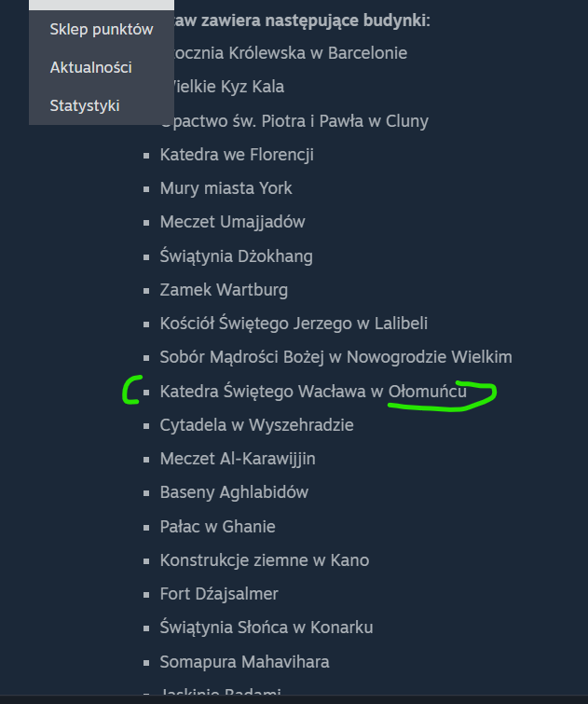The width and height of the screenshot is (588, 704).
Task: Click Cytadela w Wyszehradzie entry
Action: (256, 425)
